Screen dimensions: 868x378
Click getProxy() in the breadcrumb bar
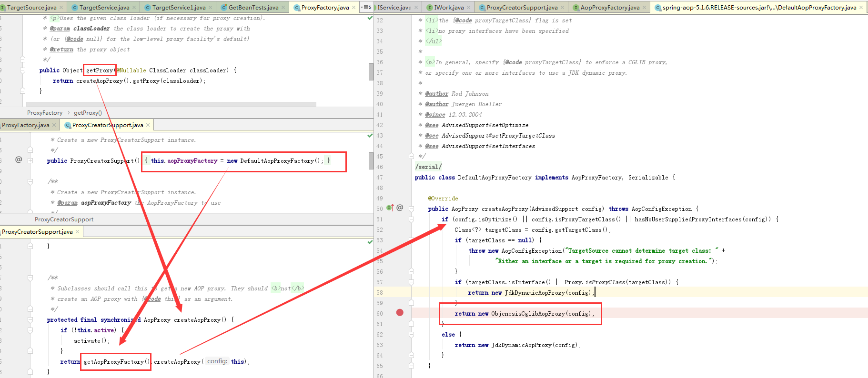[x=88, y=113]
